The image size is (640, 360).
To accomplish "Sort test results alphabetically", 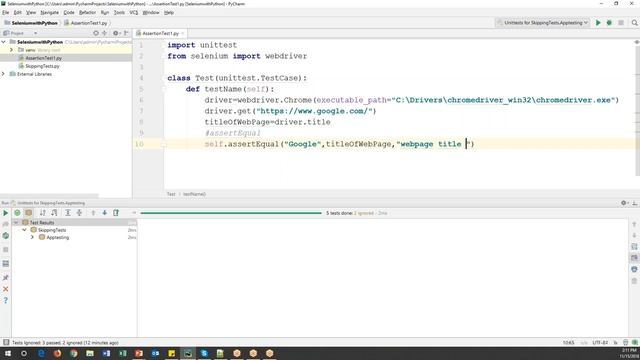I will click(42, 213).
